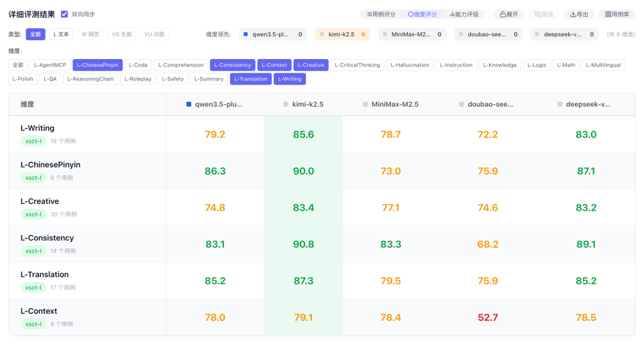Click the L-Writing row label

point(38,128)
